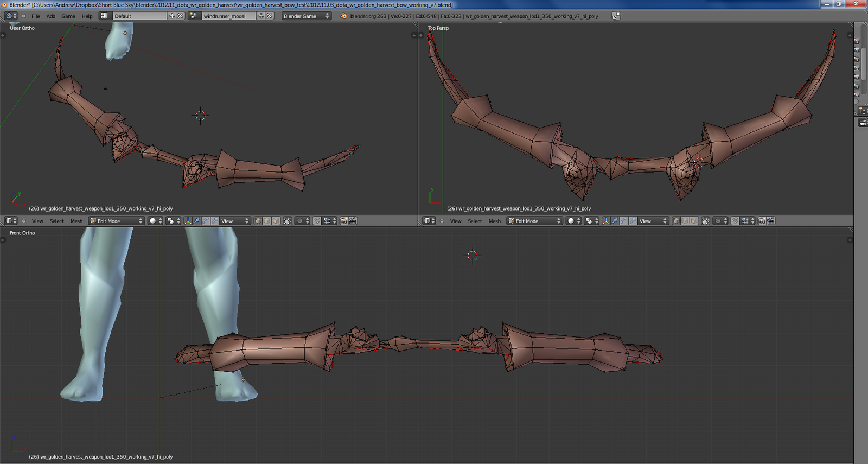Open Edit Mode dropdown in left viewport
Viewport: 868px width, 464px height.
117,221
